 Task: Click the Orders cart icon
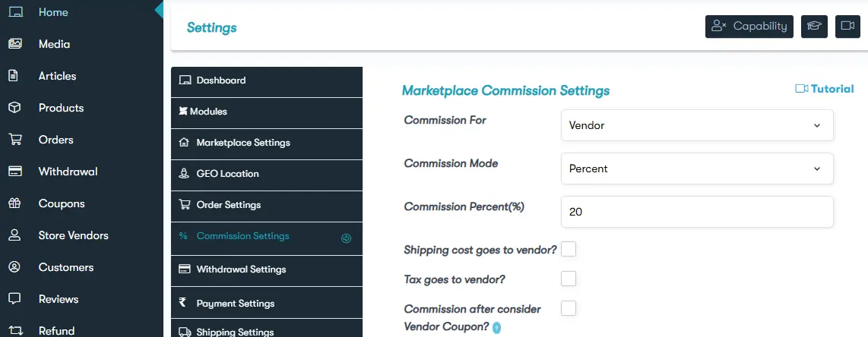(x=14, y=140)
